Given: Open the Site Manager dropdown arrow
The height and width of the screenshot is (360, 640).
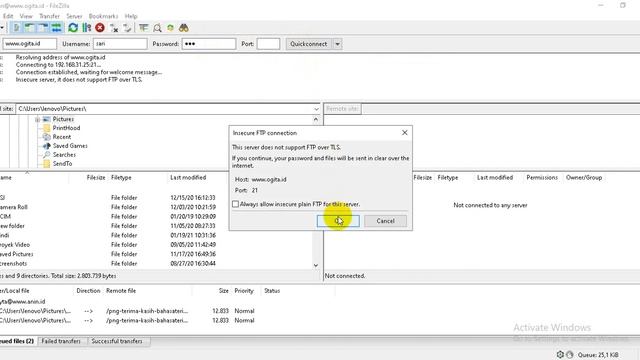Looking at the screenshot, I should click(2, 28).
